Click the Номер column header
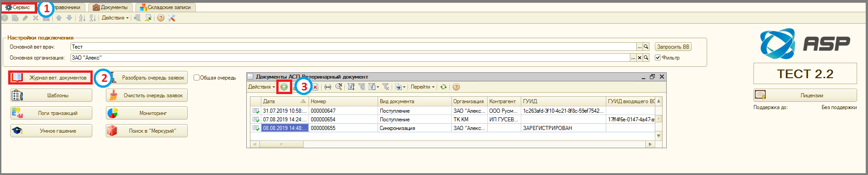 [343, 101]
